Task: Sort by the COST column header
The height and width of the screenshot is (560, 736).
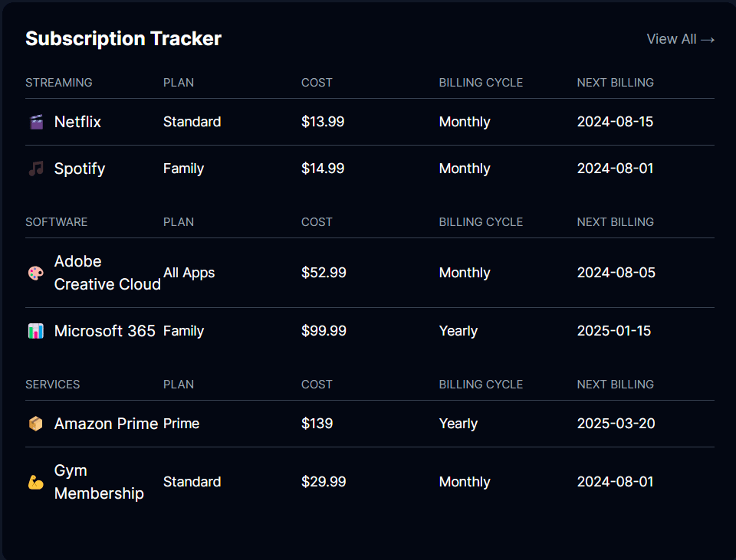Action: coord(317,83)
